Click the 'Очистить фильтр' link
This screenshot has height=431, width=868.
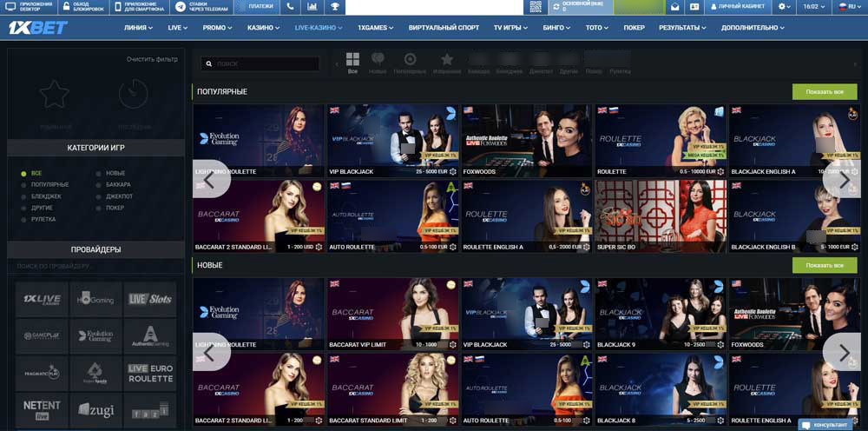[x=152, y=59]
